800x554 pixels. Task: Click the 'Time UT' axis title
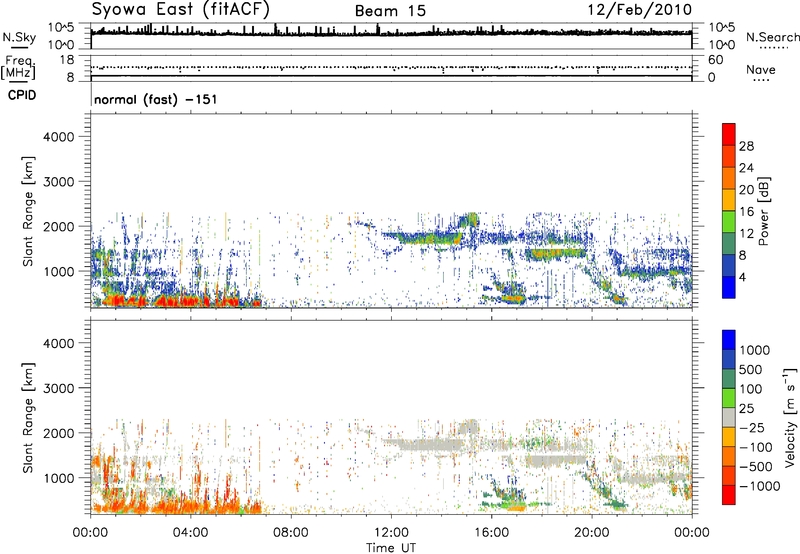click(391, 548)
